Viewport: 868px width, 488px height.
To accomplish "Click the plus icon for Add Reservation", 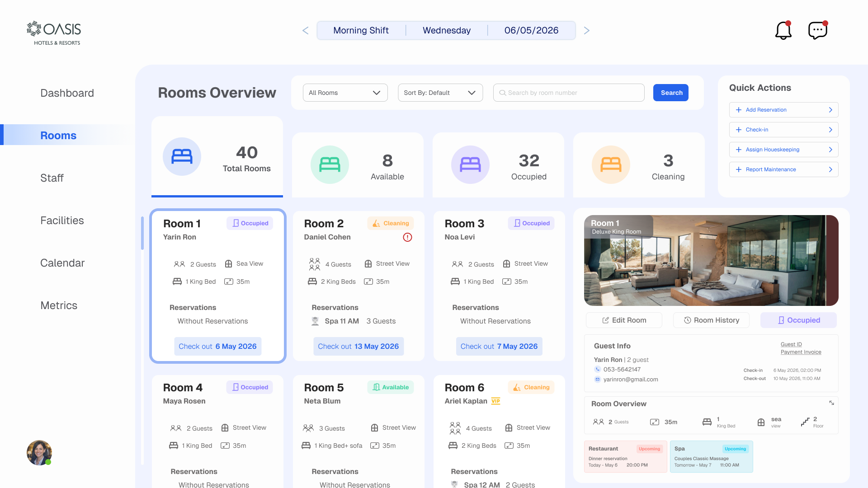I will (x=739, y=110).
